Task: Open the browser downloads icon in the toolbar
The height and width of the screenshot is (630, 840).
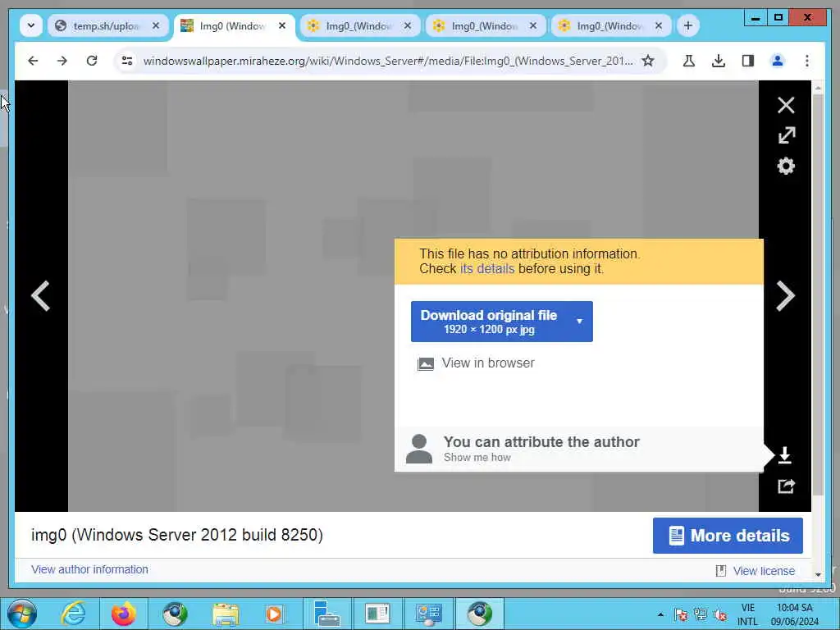Action: (x=719, y=61)
